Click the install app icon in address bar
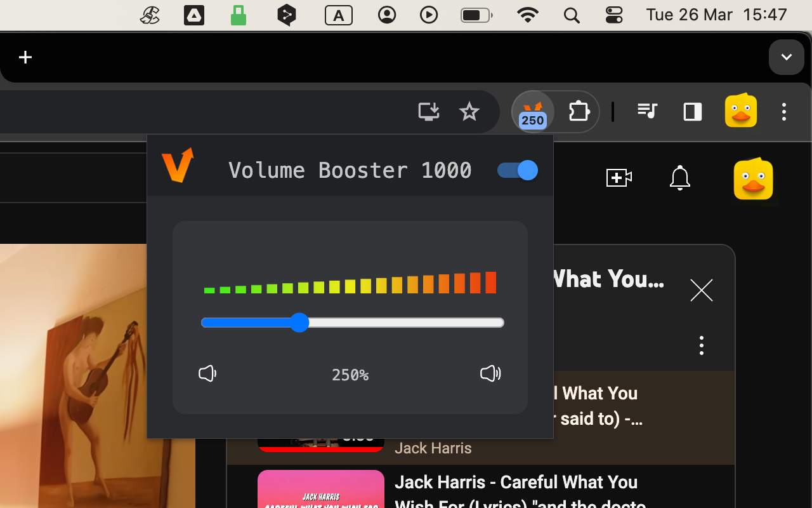 [429, 112]
